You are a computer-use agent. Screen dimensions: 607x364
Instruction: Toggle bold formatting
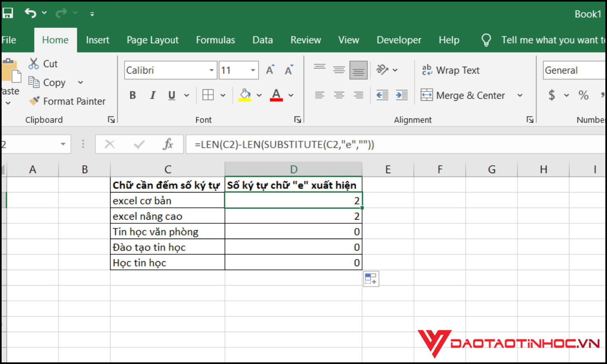132,95
